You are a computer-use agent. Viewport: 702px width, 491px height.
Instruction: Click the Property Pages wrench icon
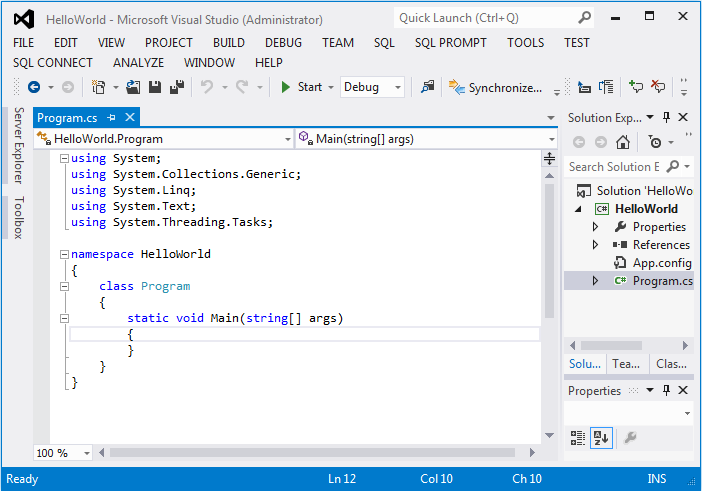click(630, 437)
